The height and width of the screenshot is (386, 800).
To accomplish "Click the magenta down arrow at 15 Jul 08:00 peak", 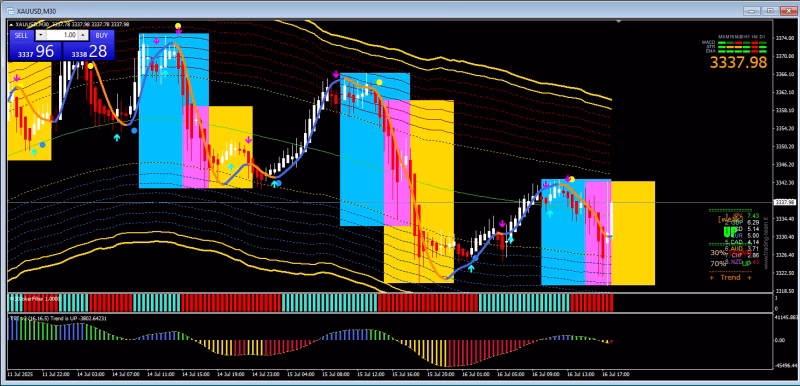I will [x=336, y=74].
